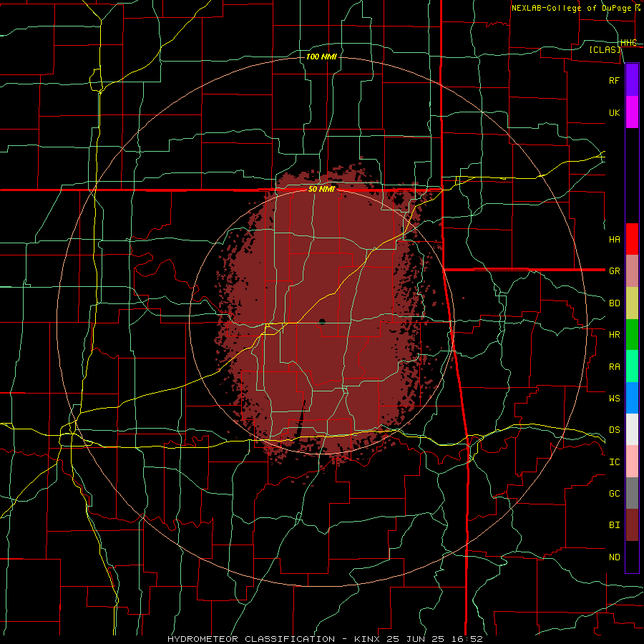Viewport: 644px width, 644px height.
Task: Click the NEXLAB-College of DuPage title text
Action: pyautogui.click(x=571, y=8)
